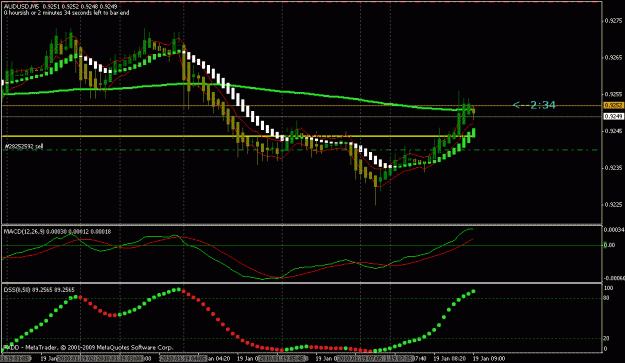Click the orange 0.9252 price tag
This screenshot has width=625, height=363.
[x=613, y=106]
